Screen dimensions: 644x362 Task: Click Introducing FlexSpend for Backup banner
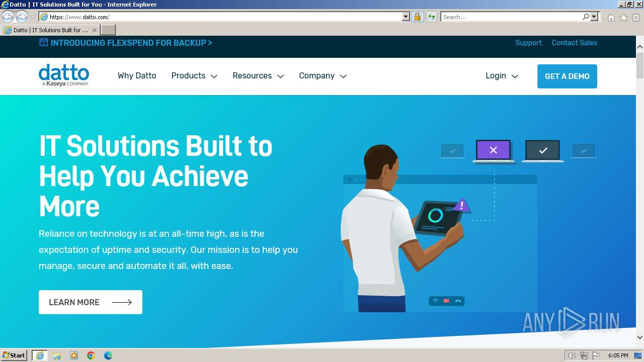coord(131,43)
